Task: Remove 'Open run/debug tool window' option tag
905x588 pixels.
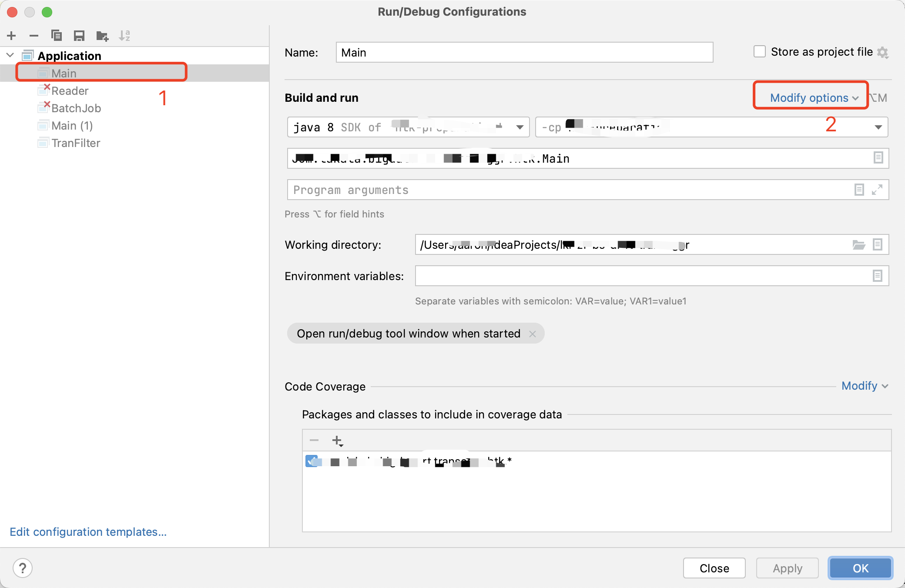Action: point(533,334)
